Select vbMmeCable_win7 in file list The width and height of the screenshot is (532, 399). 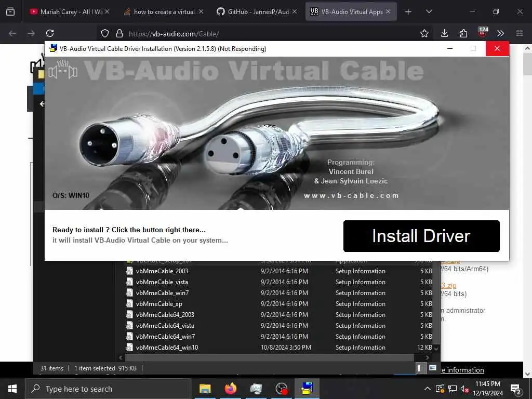(x=162, y=293)
